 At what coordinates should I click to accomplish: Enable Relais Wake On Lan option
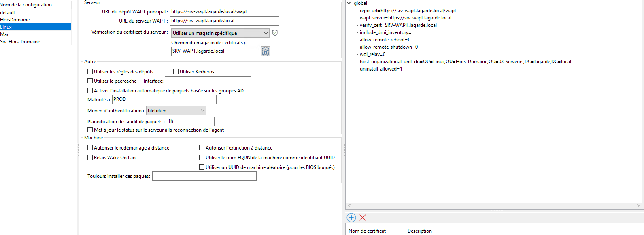click(90, 158)
